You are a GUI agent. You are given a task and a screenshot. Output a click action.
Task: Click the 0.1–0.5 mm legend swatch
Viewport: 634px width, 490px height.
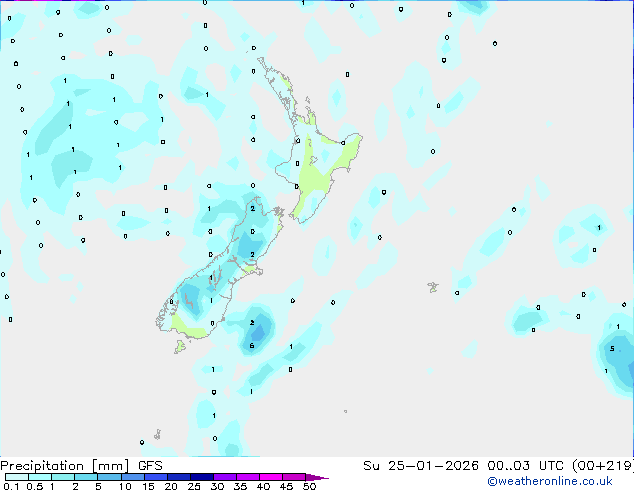click(x=17, y=477)
